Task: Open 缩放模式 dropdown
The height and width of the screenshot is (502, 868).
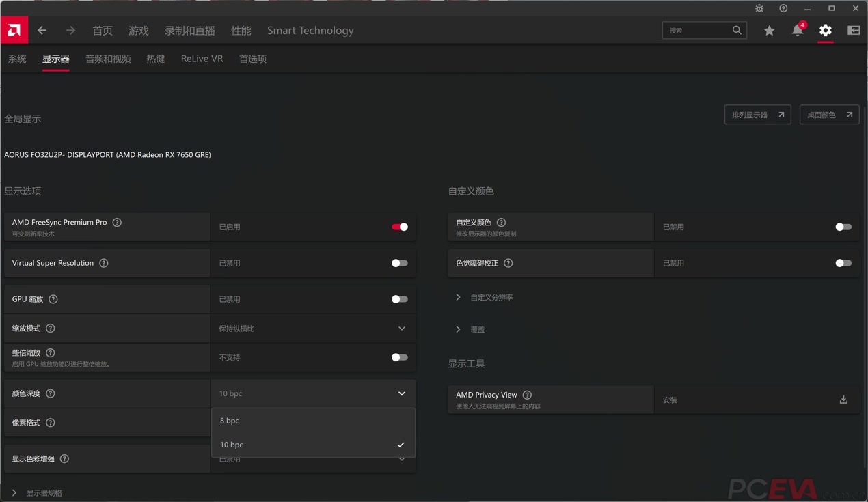Action: pos(313,329)
